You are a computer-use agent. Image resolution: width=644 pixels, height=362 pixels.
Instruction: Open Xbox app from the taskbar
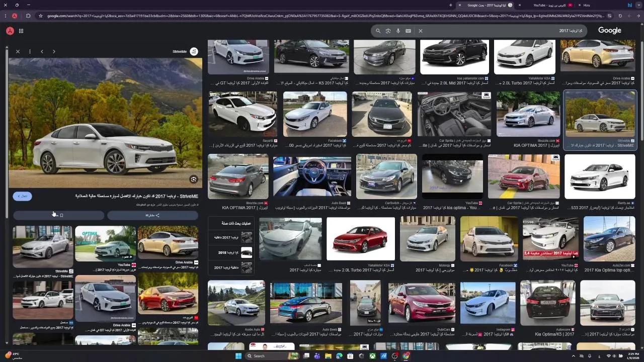(372, 356)
